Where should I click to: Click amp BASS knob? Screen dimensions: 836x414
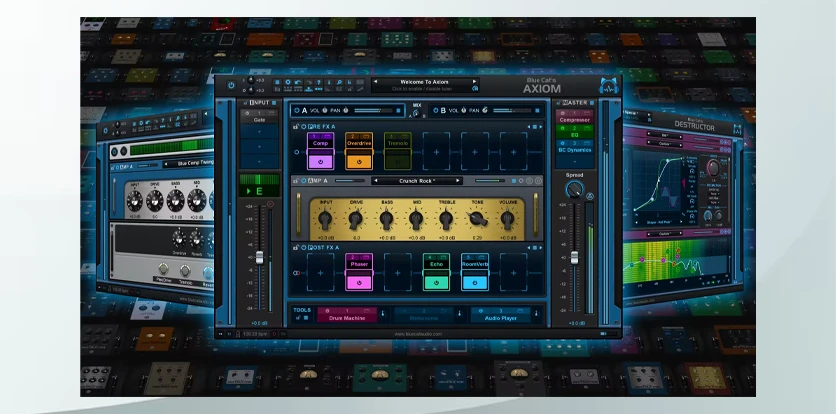387,220
